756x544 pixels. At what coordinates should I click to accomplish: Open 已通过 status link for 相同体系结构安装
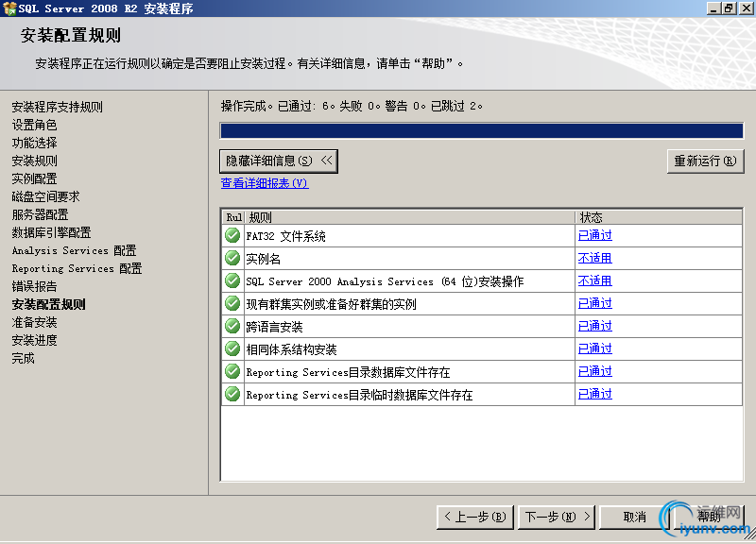tap(595, 348)
